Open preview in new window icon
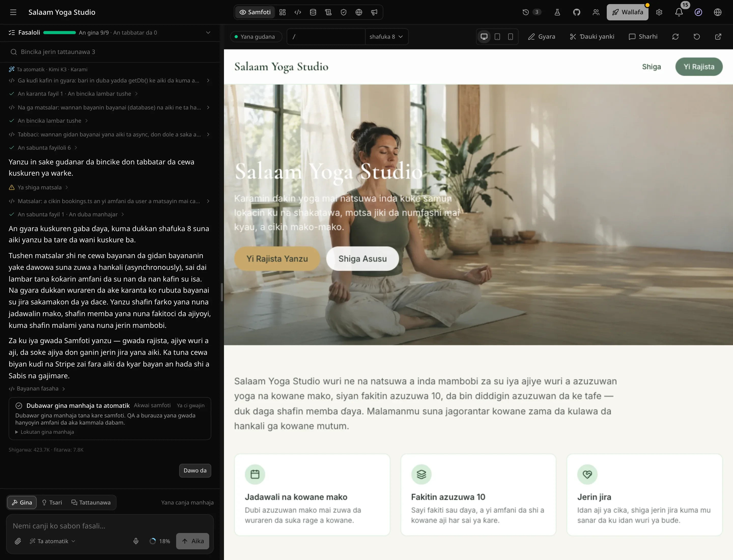The height and width of the screenshot is (560, 733). pos(718,37)
